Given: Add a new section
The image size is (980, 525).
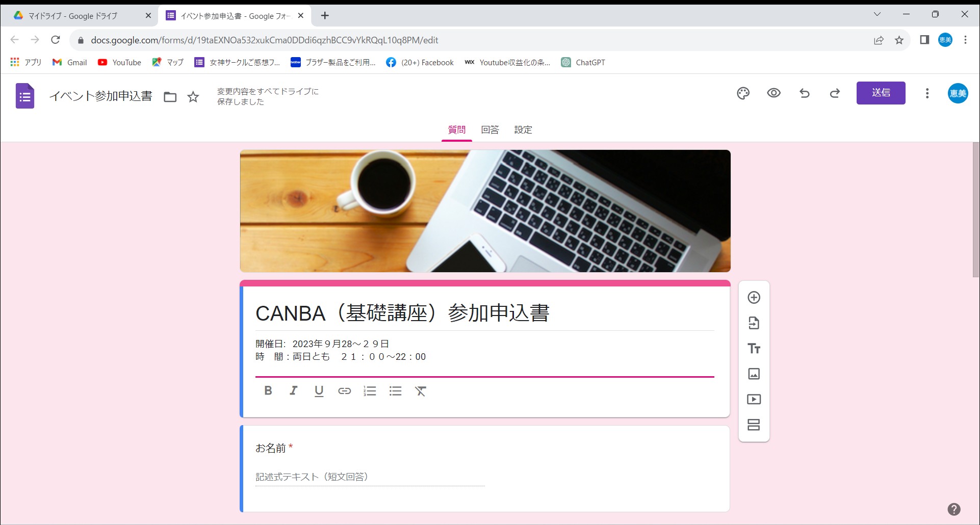Looking at the screenshot, I should pyautogui.click(x=754, y=425).
